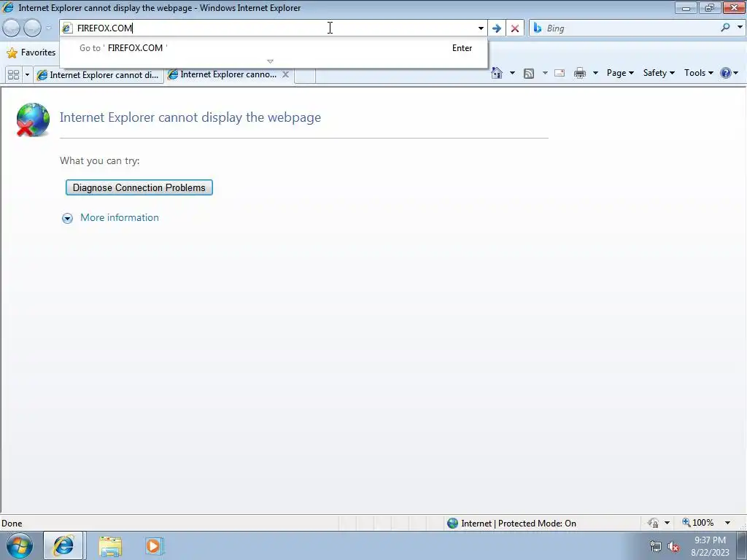Click the Home page icon

click(x=496, y=73)
